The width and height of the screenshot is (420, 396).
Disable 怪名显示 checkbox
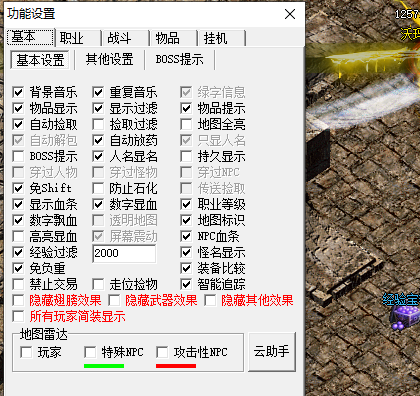click(x=186, y=252)
